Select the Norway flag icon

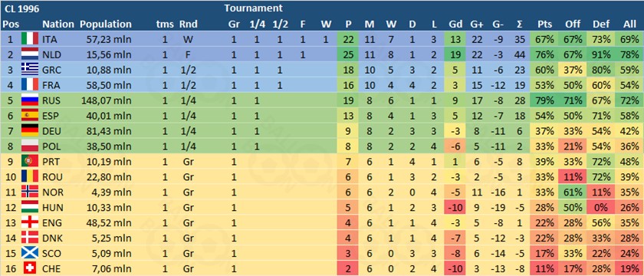pyautogui.click(x=30, y=192)
